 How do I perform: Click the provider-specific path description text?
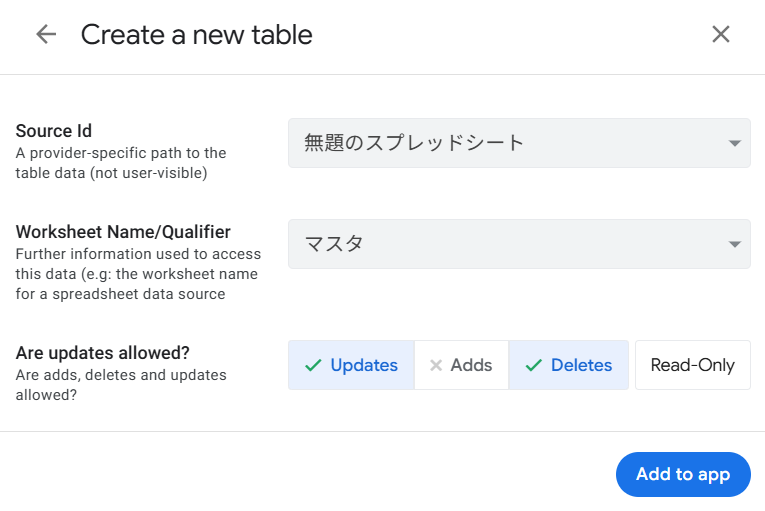[120, 163]
